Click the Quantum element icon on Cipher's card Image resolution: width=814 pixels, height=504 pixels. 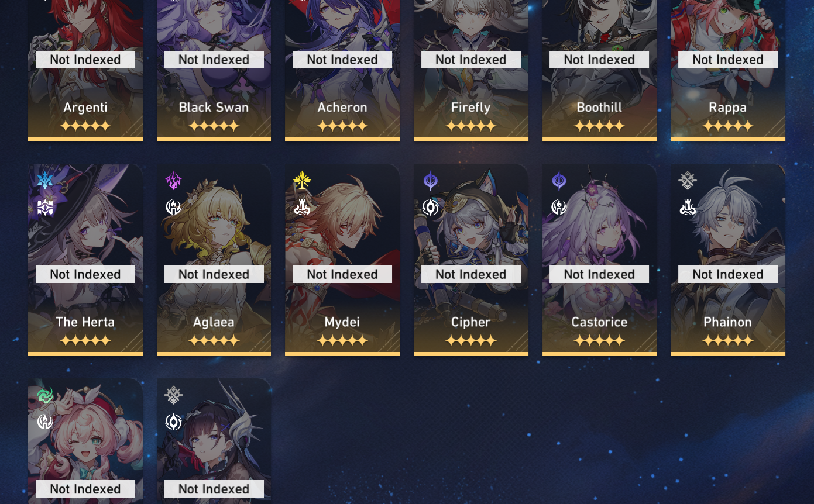click(431, 181)
